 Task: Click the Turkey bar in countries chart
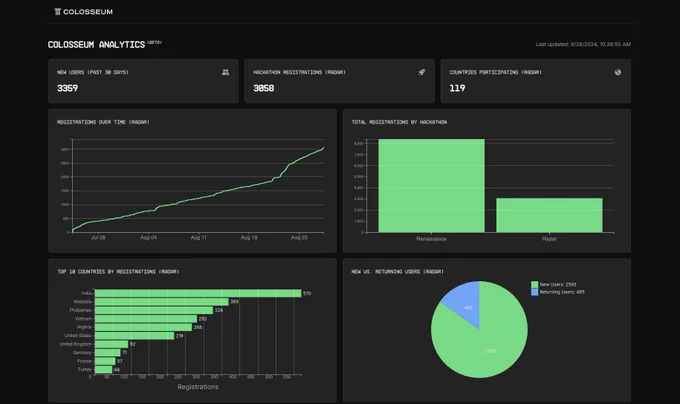pos(103,369)
